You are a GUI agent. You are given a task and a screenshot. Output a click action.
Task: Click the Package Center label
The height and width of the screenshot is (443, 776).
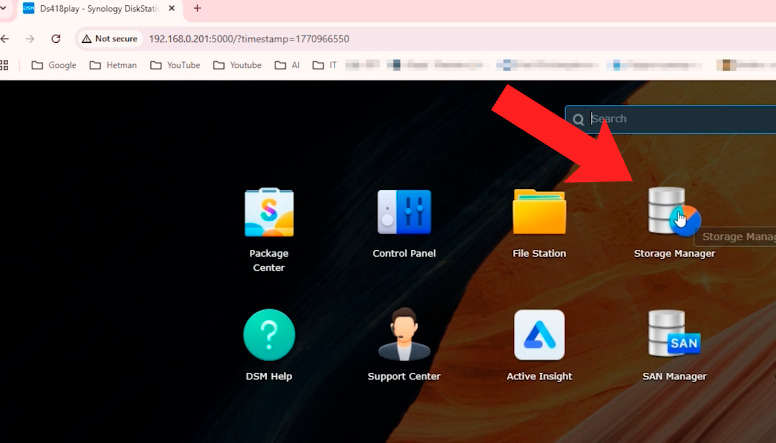269,260
